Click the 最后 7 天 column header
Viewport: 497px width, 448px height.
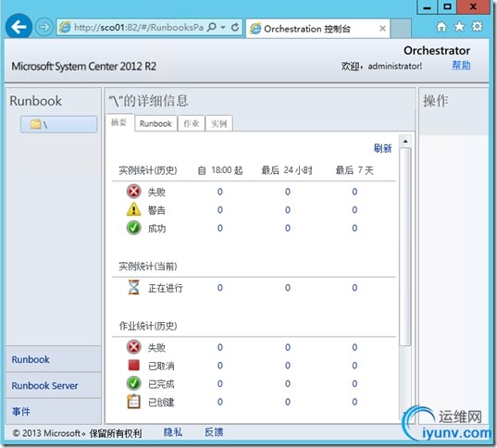pos(354,170)
